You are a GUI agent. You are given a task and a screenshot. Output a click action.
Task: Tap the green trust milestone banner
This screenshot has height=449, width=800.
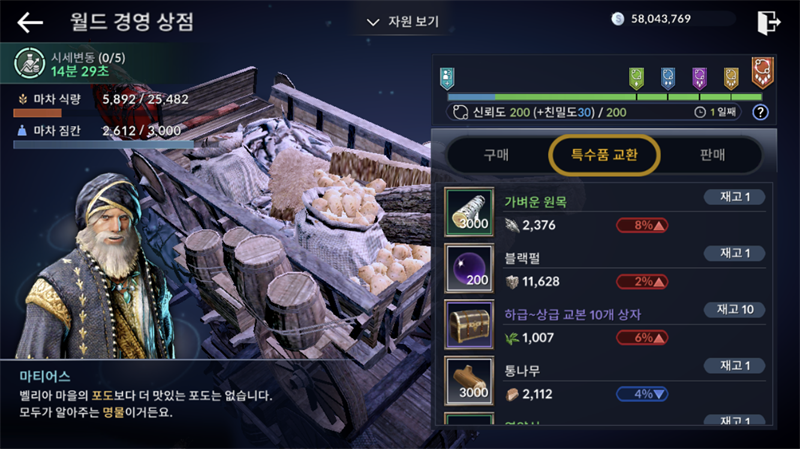pyautogui.click(x=636, y=78)
